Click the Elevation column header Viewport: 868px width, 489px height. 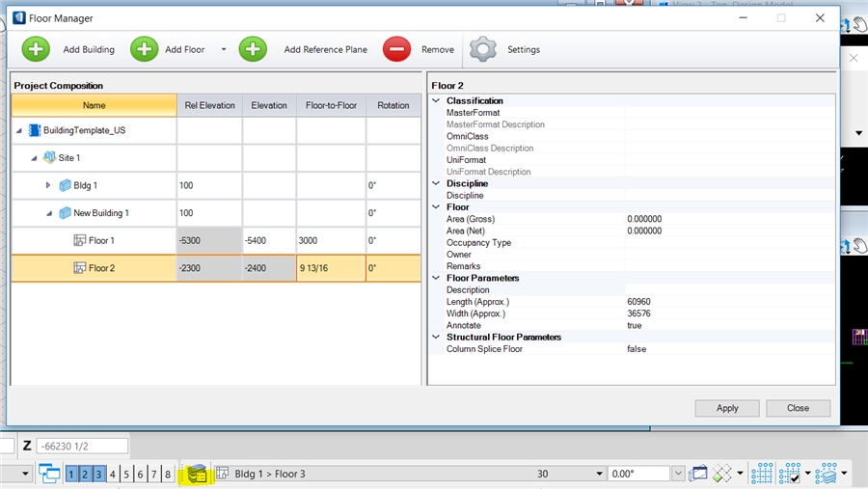(x=269, y=105)
